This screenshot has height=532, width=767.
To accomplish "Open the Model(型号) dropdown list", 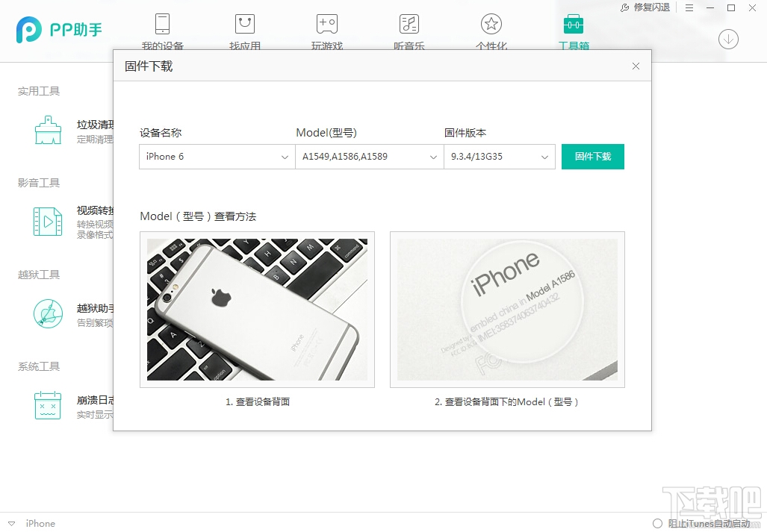I will [369, 157].
